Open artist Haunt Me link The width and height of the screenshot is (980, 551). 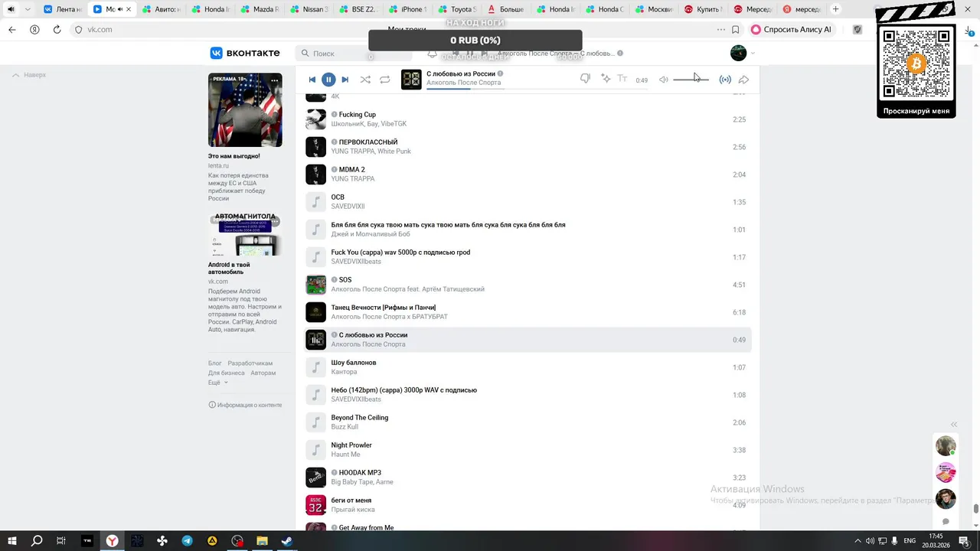pos(345,455)
